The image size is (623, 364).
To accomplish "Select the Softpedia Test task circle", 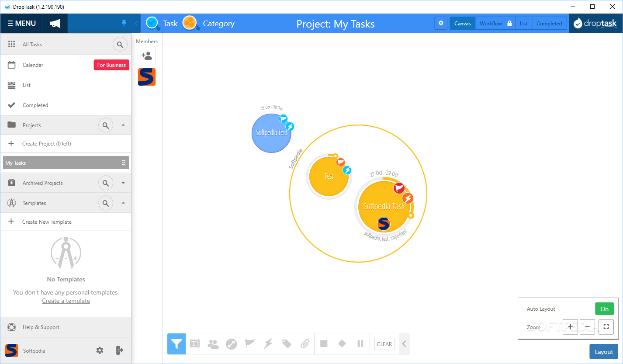I will [272, 133].
